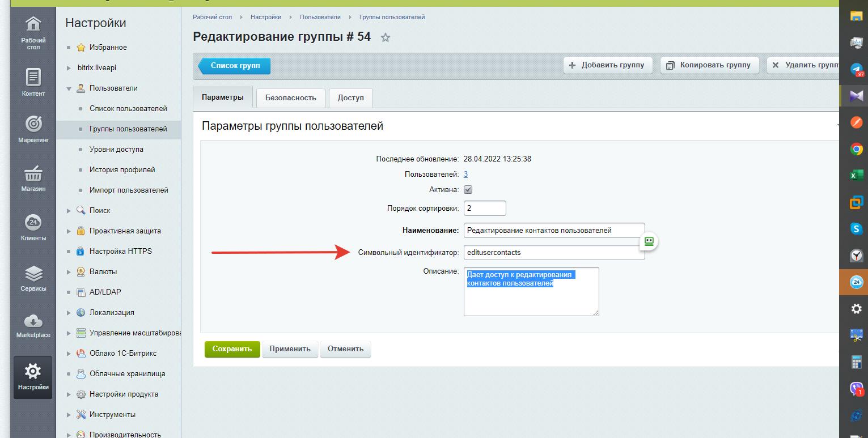
Task: Expand the bitrix.liveapi tree node
Action: click(69, 68)
